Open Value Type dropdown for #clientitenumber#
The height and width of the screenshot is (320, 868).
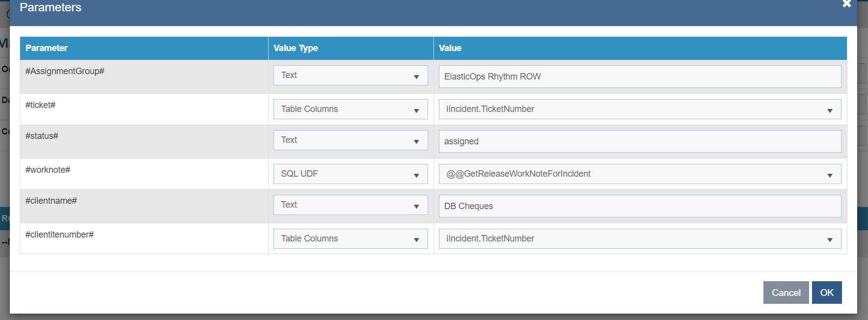point(350,239)
